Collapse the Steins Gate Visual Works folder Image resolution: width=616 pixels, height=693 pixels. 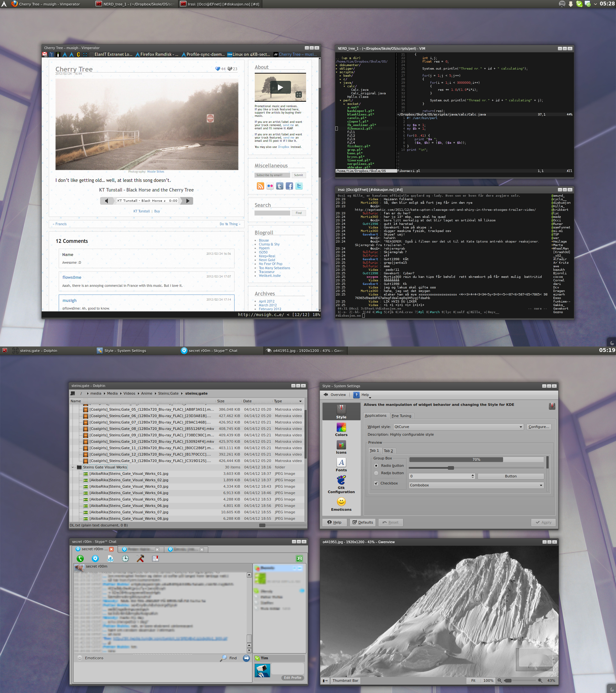[x=73, y=467]
